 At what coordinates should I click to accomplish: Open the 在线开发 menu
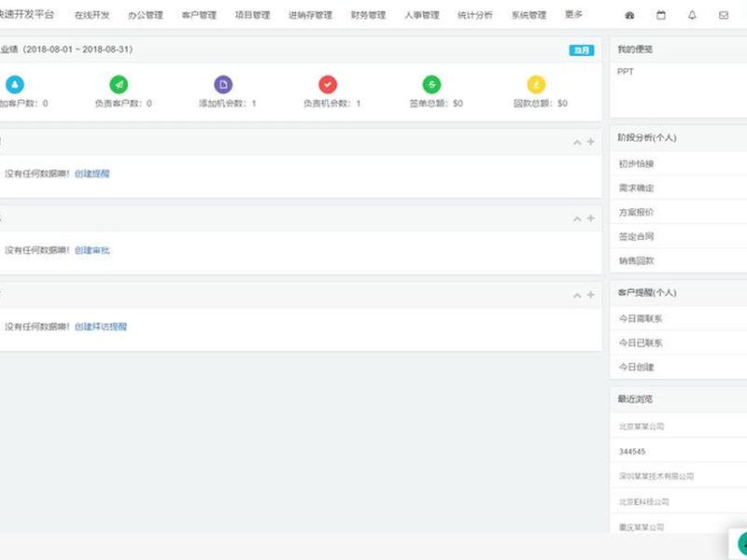tap(92, 15)
